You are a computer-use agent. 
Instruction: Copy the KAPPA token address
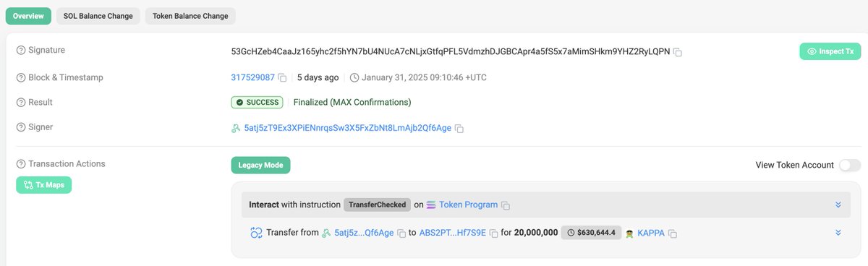(x=673, y=233)
